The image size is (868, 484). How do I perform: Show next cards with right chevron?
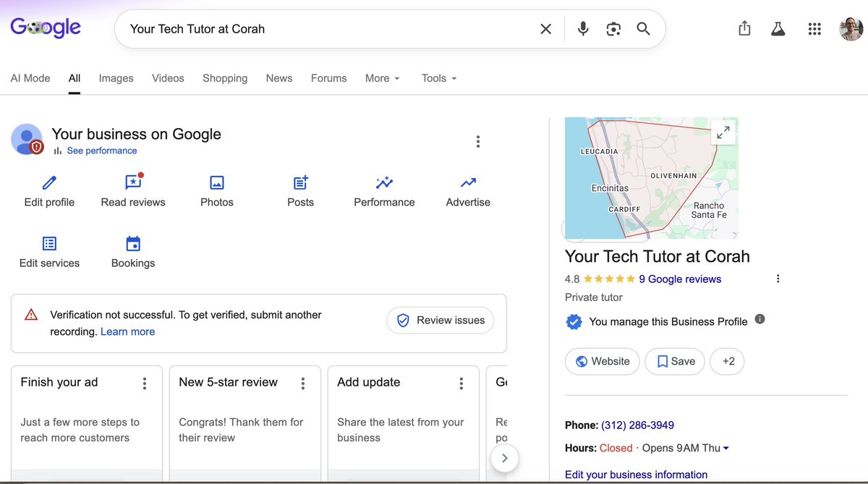tap(505, 458)
